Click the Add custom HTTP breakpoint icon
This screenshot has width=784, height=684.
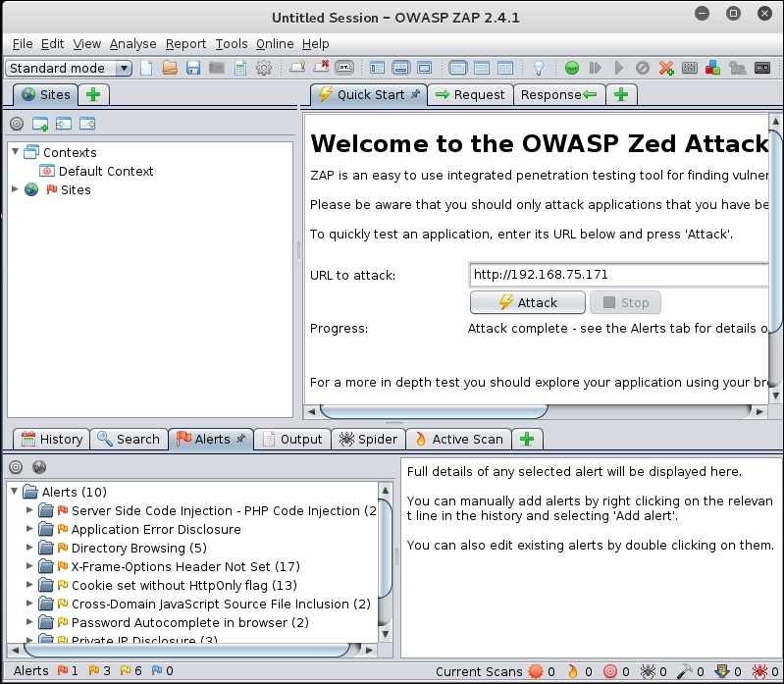[666, 68]
